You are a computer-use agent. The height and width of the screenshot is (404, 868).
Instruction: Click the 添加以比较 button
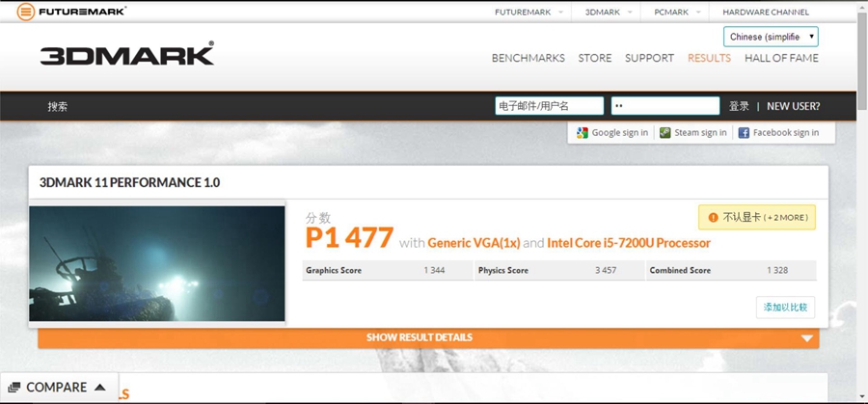(785, 308)
